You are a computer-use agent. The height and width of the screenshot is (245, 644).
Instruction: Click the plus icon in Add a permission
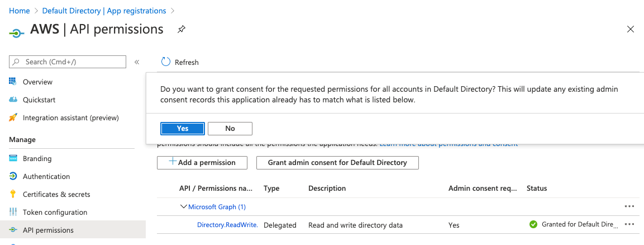(x=173, y=162)
